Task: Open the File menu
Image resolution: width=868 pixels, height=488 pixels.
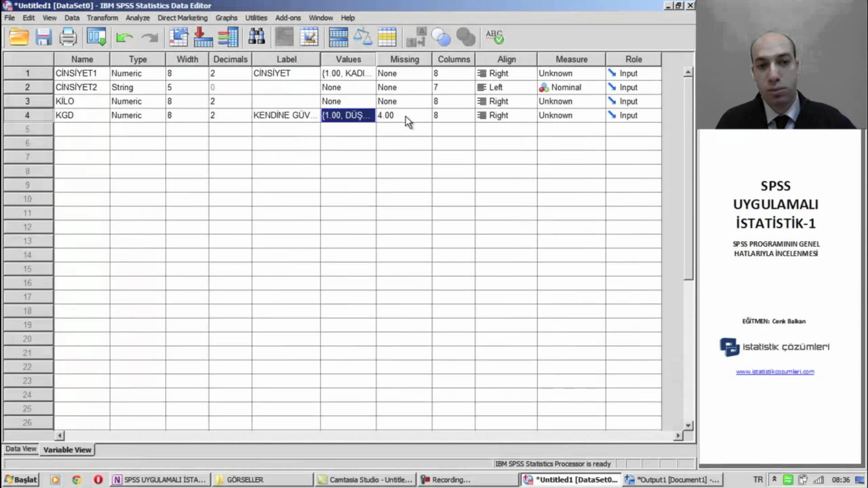Action: pos(9,18)
